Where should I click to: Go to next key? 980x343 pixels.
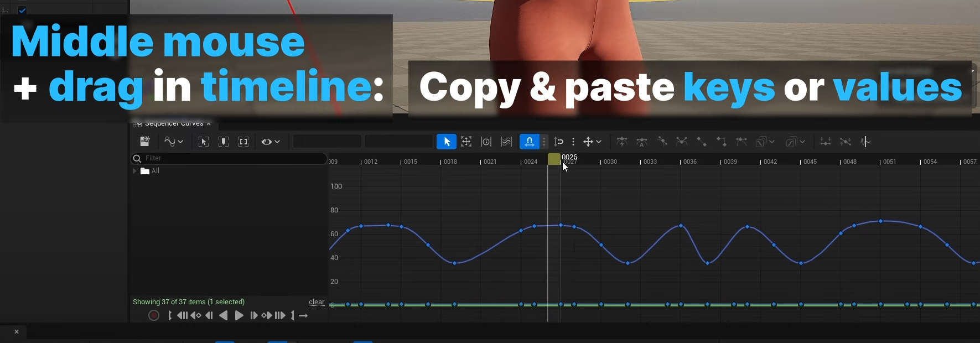click(267, 315)
